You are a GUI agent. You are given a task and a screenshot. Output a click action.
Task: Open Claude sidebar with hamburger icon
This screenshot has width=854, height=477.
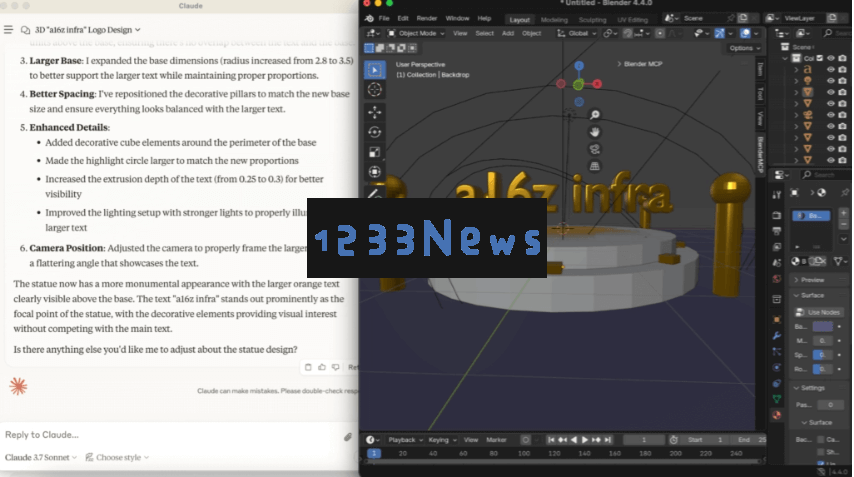click(x=8, y=29)
